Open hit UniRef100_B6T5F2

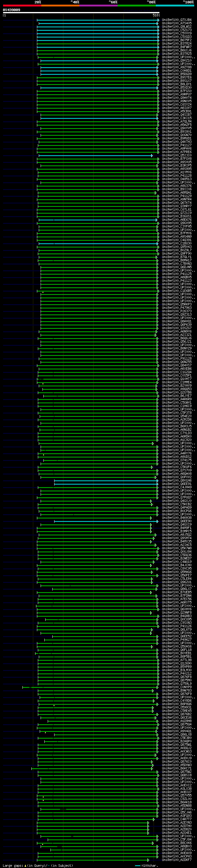tap(177, 40)
